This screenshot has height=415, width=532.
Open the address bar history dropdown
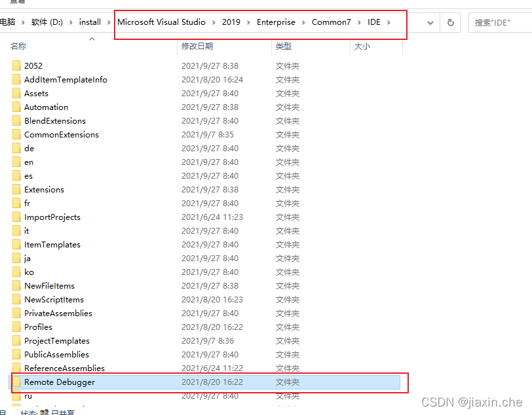point(430,22)
